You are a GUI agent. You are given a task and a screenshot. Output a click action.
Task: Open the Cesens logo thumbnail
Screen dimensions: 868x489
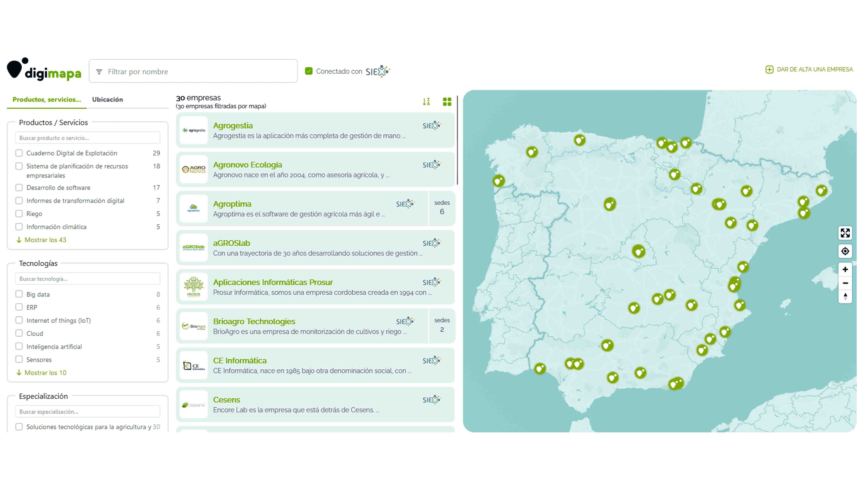tap(194, 404)
